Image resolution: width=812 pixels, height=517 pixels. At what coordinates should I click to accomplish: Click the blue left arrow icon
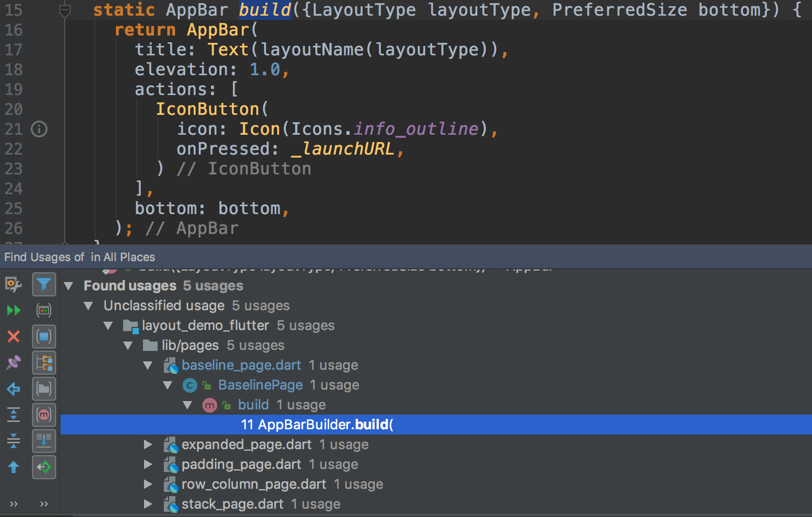coord(14,389)
